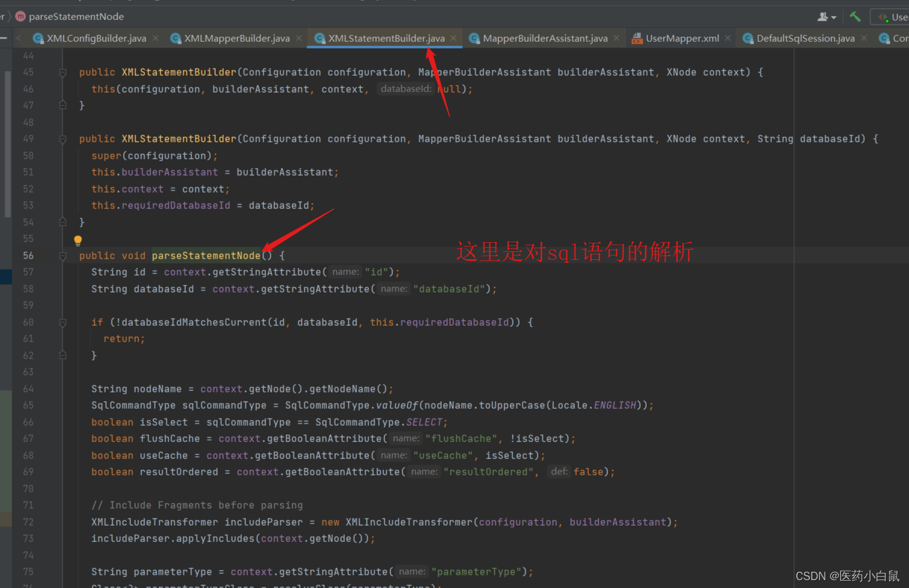Collapse the parseStatementNode method at line 56

tap(62, 256)
